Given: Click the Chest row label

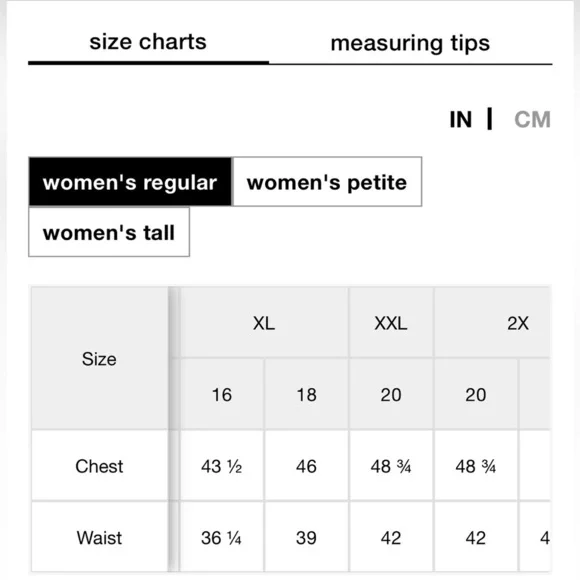Looking at the screenshot, I should (99, 466).
